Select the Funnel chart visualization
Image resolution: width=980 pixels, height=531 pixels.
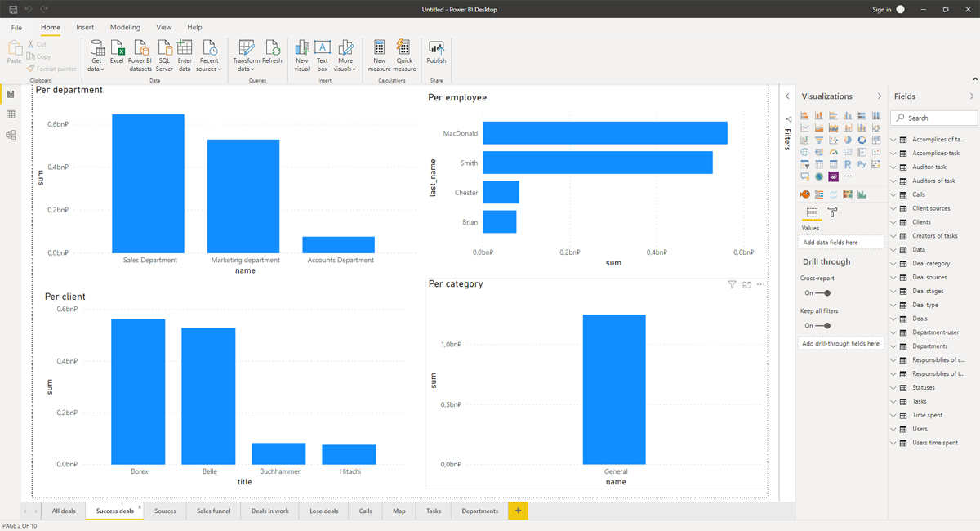pyautogui.click(x=819, y=140)
